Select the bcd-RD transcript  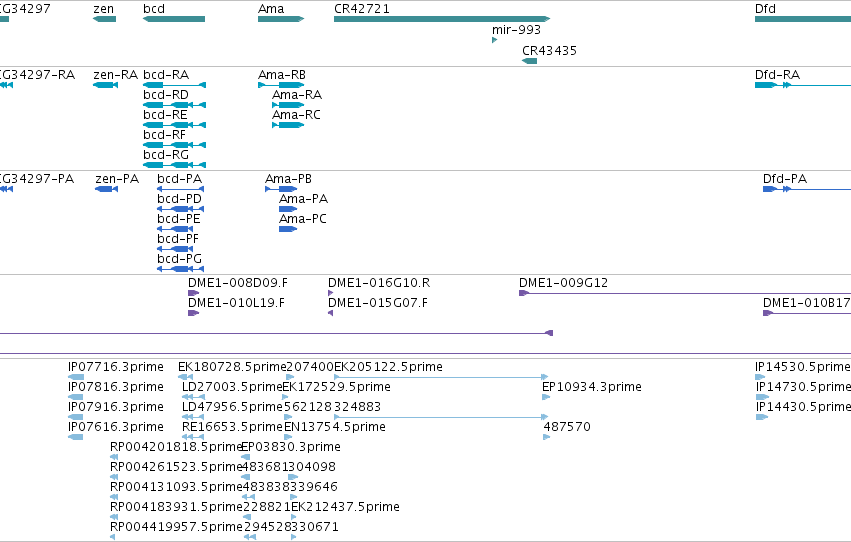click(174, 105)
